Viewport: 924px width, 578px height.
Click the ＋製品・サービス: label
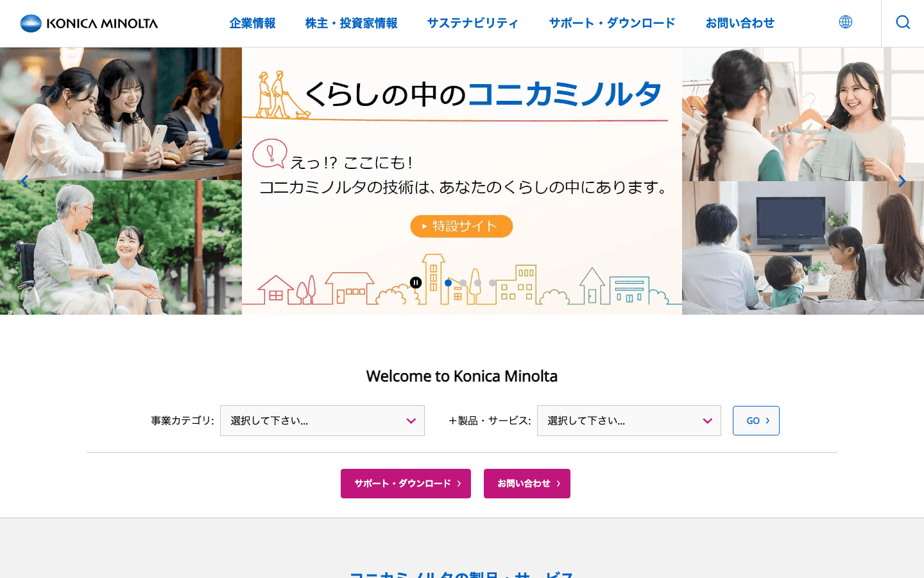tap(490, 421)
